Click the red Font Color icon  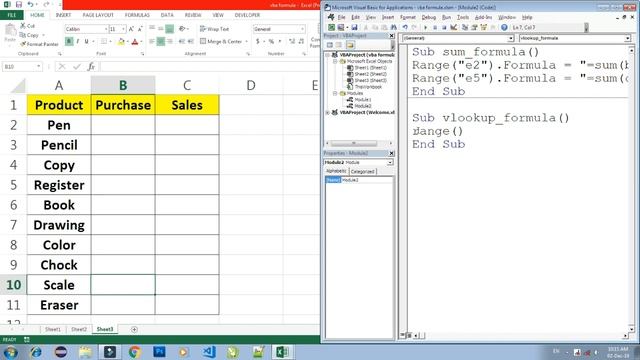click(135, 42)
